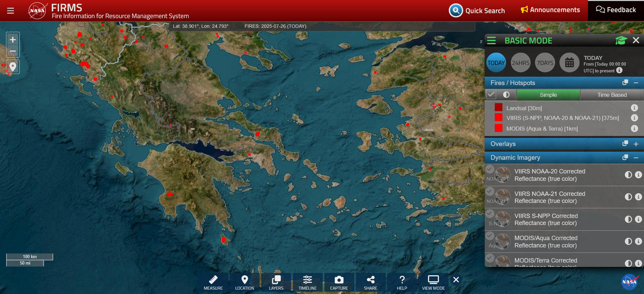Expand the Overlays section
The height and width of the screenshot is (294, 644).
636,144
